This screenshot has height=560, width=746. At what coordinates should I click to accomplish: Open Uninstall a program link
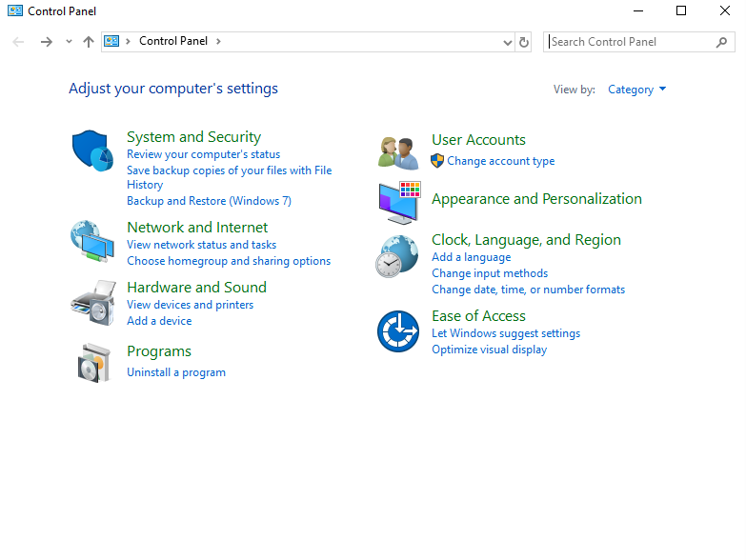click(176, 372)
